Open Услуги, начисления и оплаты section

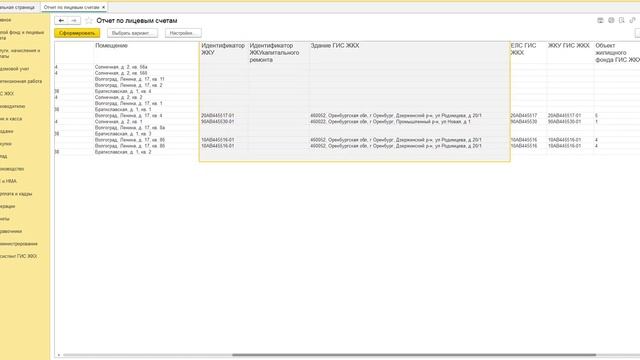pos(20,53)
